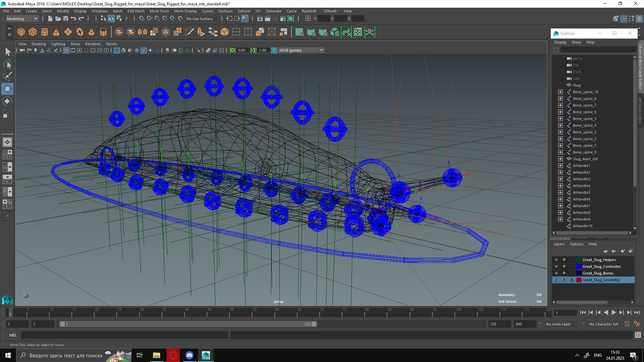Click the Undo arrow icon
The image size is (644, 362).
pyautogui.click(x=73, y=18)
